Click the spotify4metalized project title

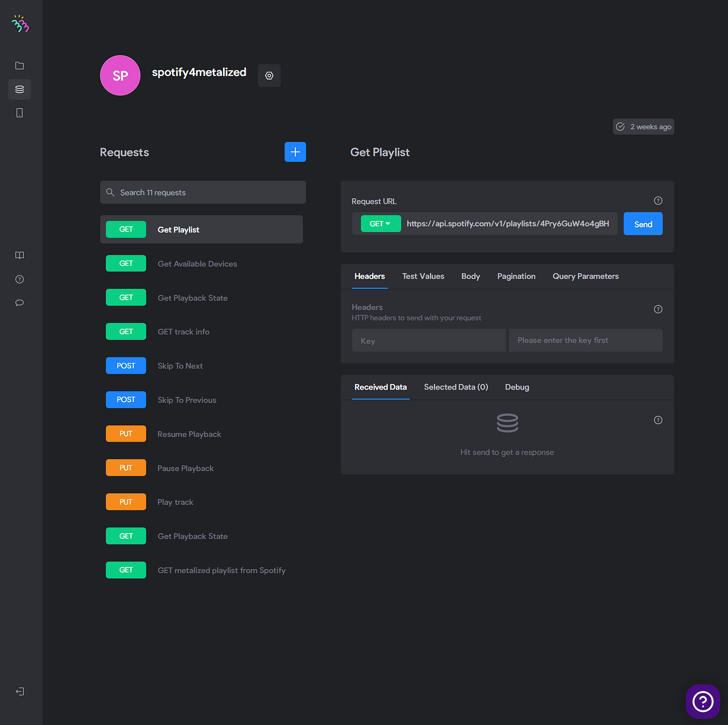pos(199,72)
